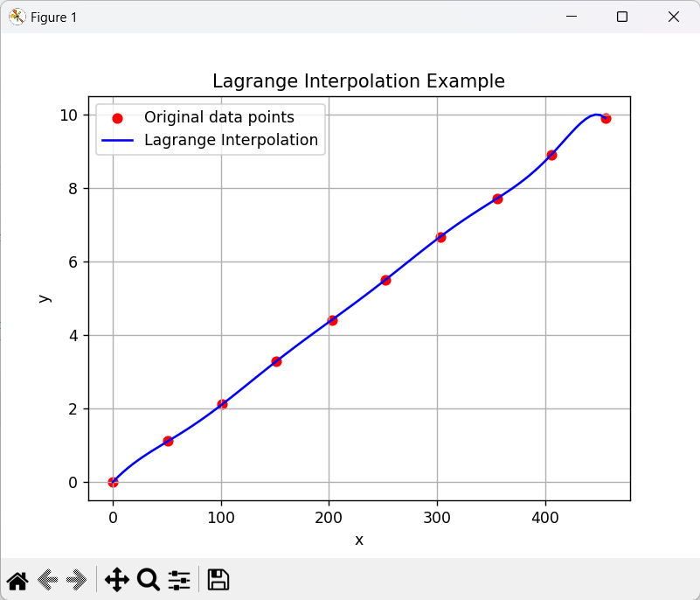Maximize the Figure 1 window
700x600 pixels.
pos(622,17)
